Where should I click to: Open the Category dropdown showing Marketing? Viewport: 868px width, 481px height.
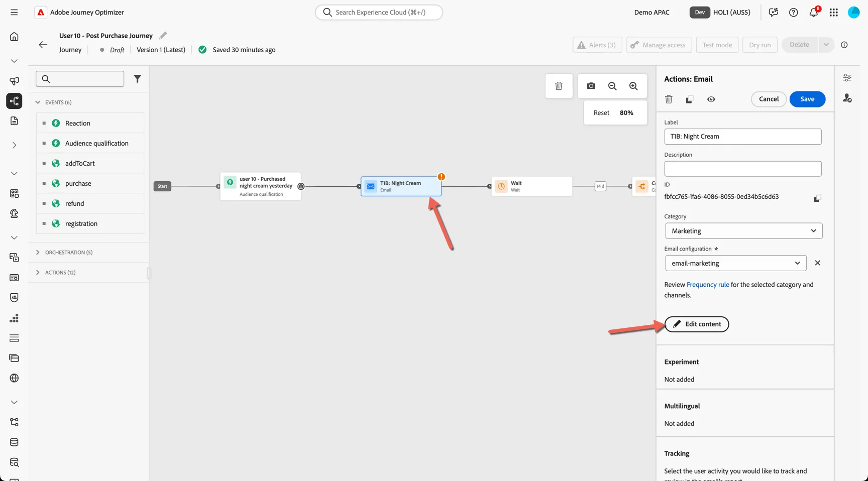(744, 231)
